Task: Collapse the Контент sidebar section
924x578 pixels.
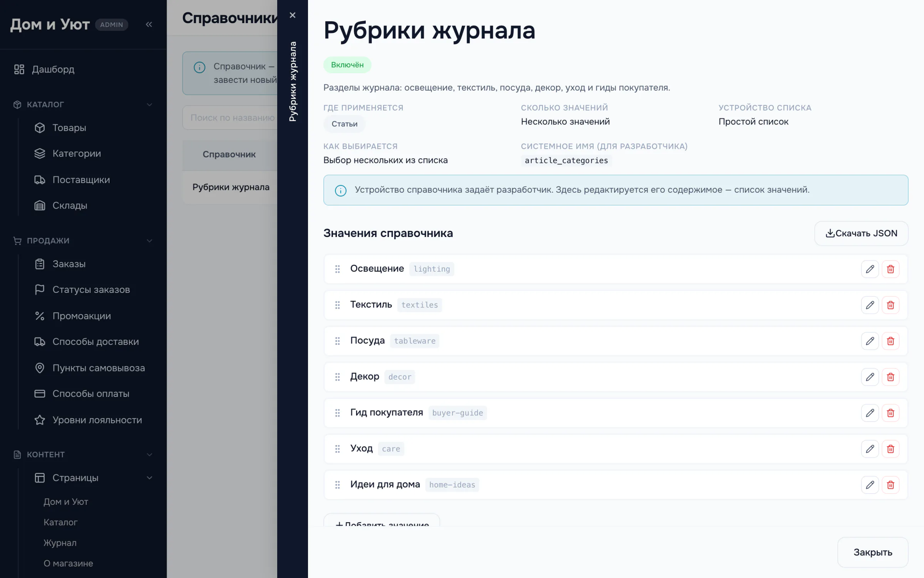Action: tap(149, 455)
